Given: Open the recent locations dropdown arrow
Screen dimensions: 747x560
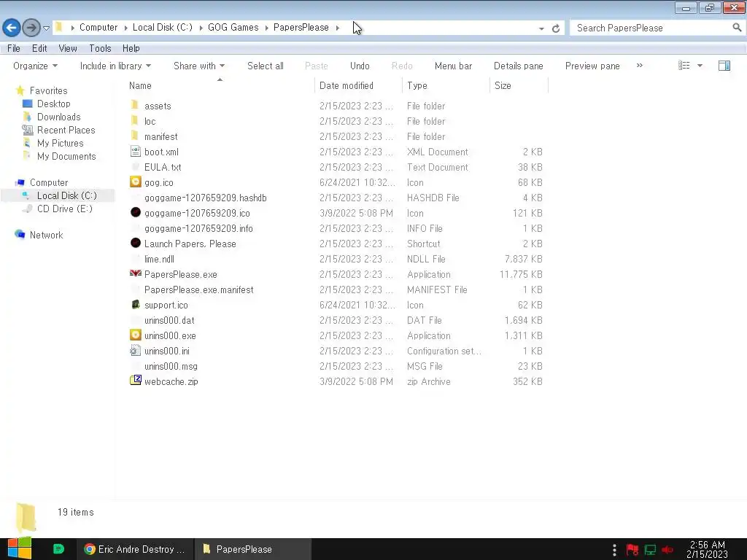Looking at the screenshot, I should pos(46,28).
